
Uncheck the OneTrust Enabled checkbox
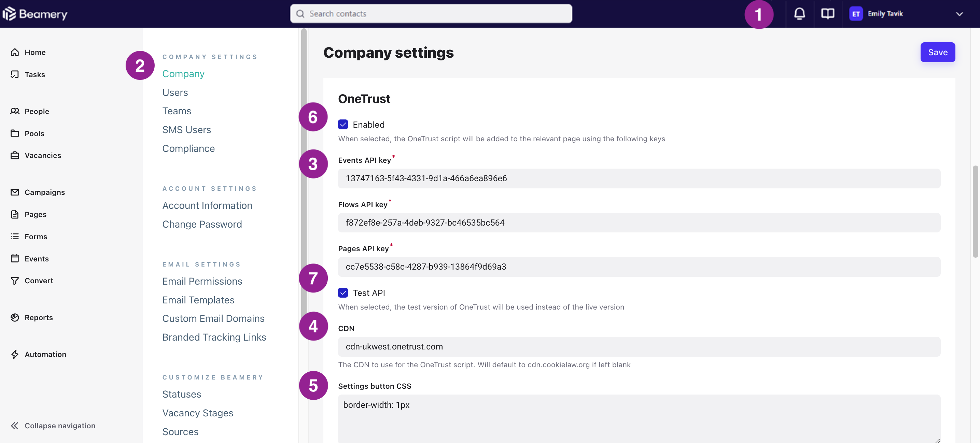point(343,124)
